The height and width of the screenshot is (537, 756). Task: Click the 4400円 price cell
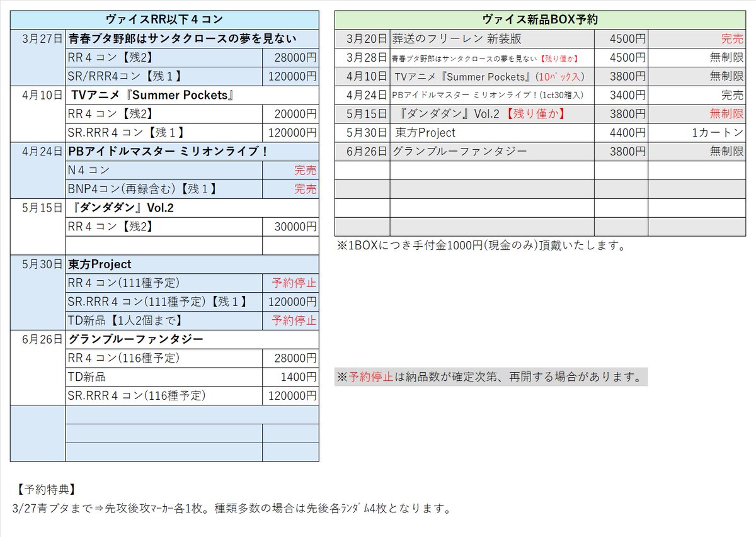click(621, 133)
